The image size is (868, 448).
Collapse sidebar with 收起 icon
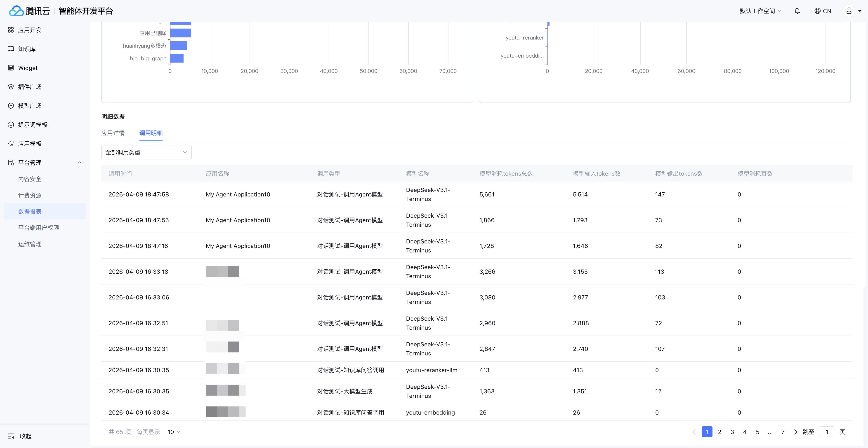point(11,436)
